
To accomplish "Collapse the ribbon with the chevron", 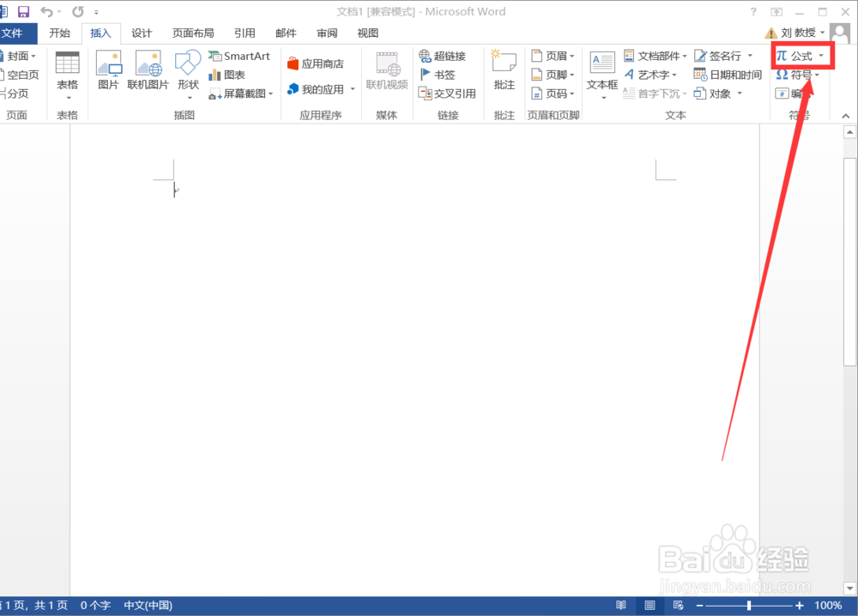I will [845, 114].
